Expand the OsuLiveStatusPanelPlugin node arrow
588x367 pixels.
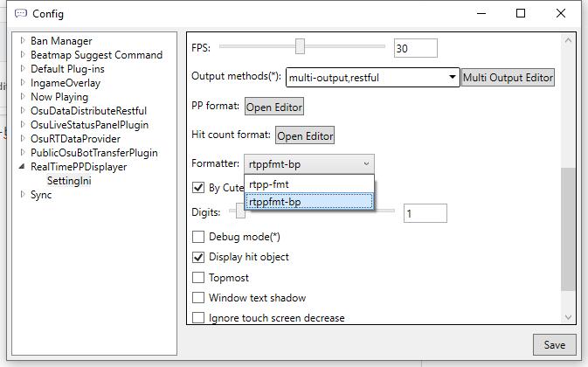[23, 124]
